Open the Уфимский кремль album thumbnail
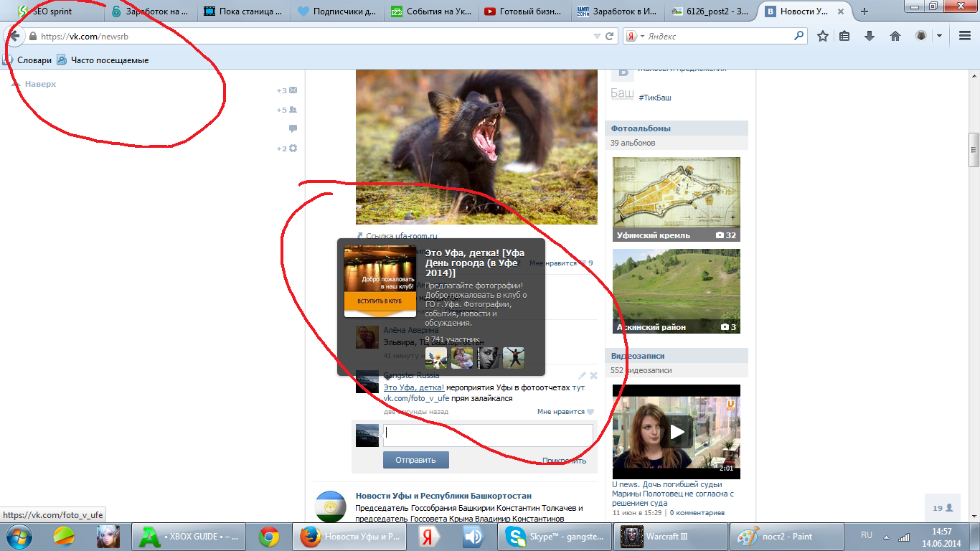Screen dimensions: 980x551 [x=677, y=199]
